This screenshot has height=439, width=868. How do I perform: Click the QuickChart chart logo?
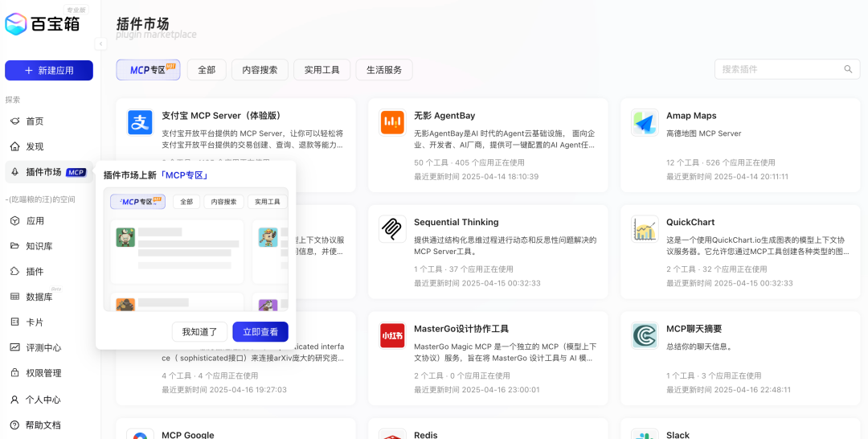(x=645, y=228)
